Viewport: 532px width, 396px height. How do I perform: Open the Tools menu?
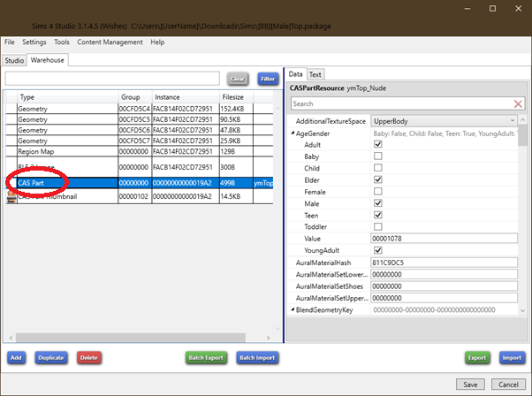(x=62, y=42)
